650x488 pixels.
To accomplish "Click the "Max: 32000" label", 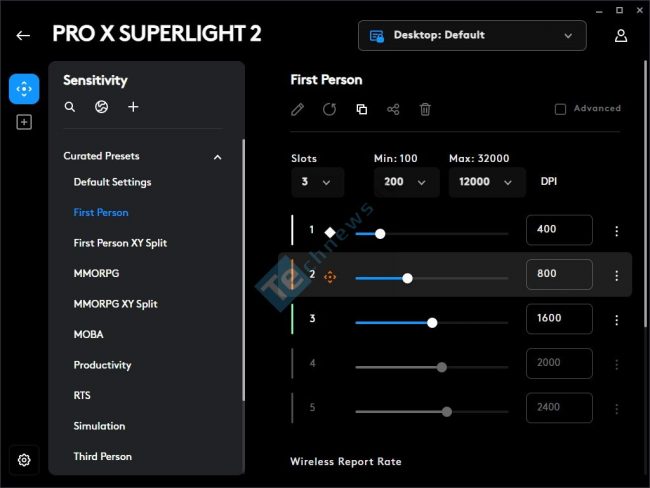I will pos(479,158).
